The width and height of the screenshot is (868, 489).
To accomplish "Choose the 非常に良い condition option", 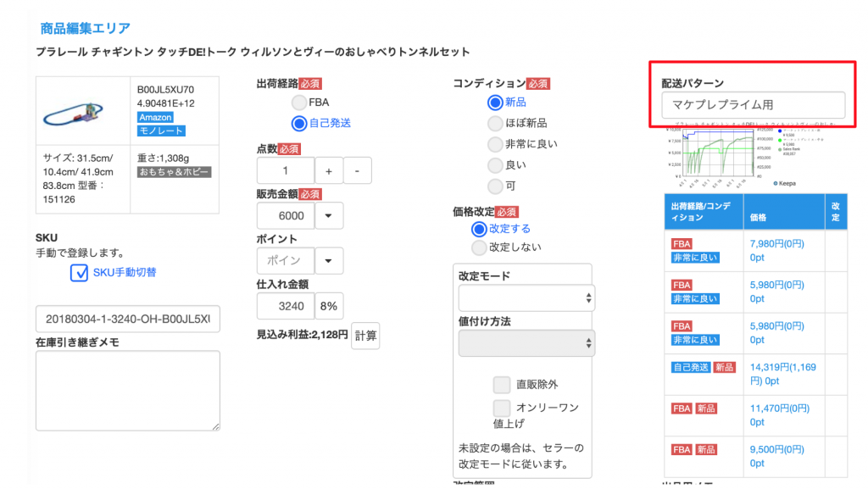I will [x=495, y=144].
